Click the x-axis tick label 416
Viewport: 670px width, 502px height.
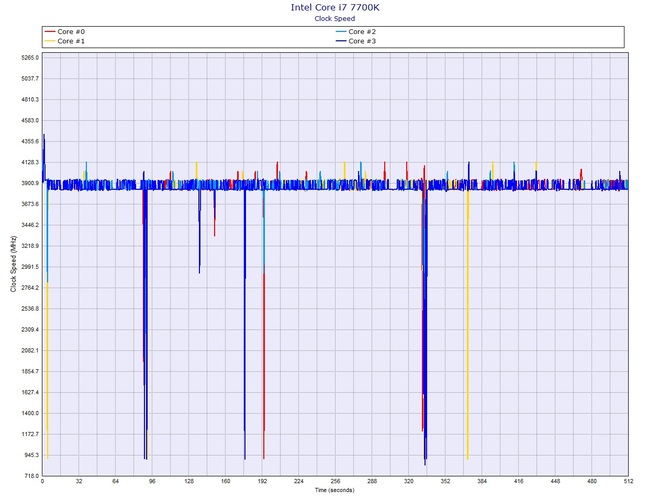tap(519, 481)
